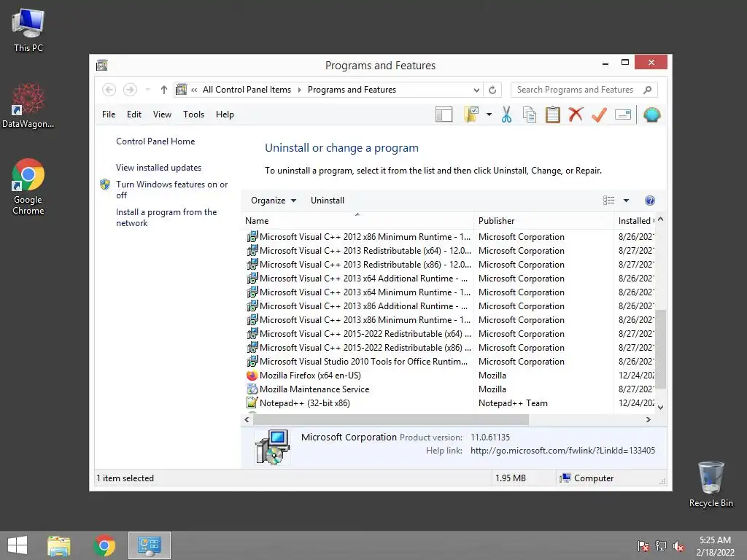This screenshot has width=747, height=560.
Task: Open Control Panel Home link
Action: tap(155, 141)
